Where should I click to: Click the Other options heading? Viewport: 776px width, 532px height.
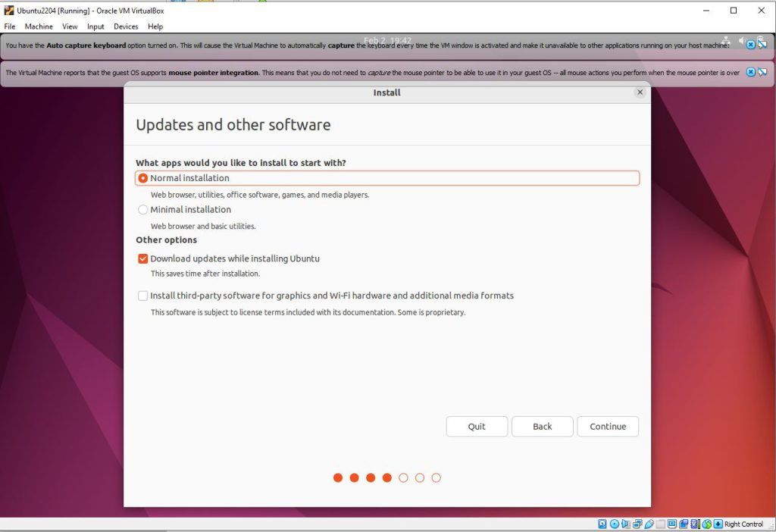(x=166, y=240)
